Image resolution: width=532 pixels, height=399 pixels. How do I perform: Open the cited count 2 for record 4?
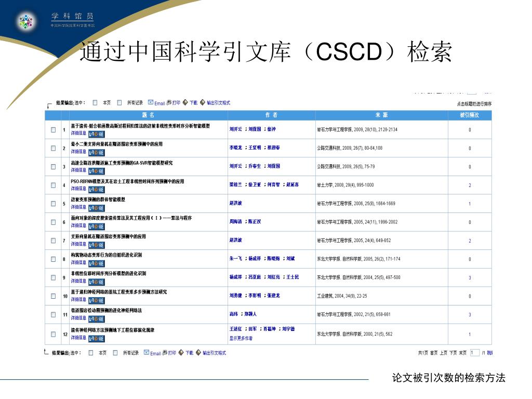click(470, 185)
